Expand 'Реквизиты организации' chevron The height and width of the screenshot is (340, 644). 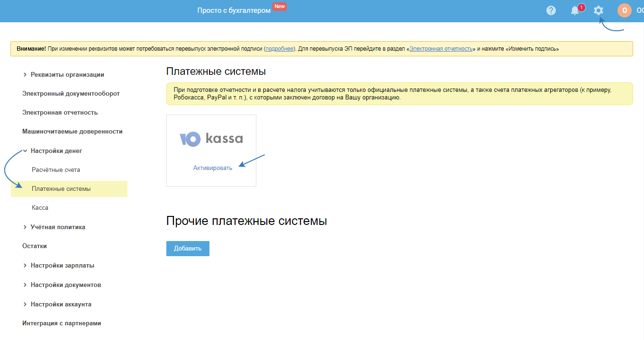pos(25,74)
